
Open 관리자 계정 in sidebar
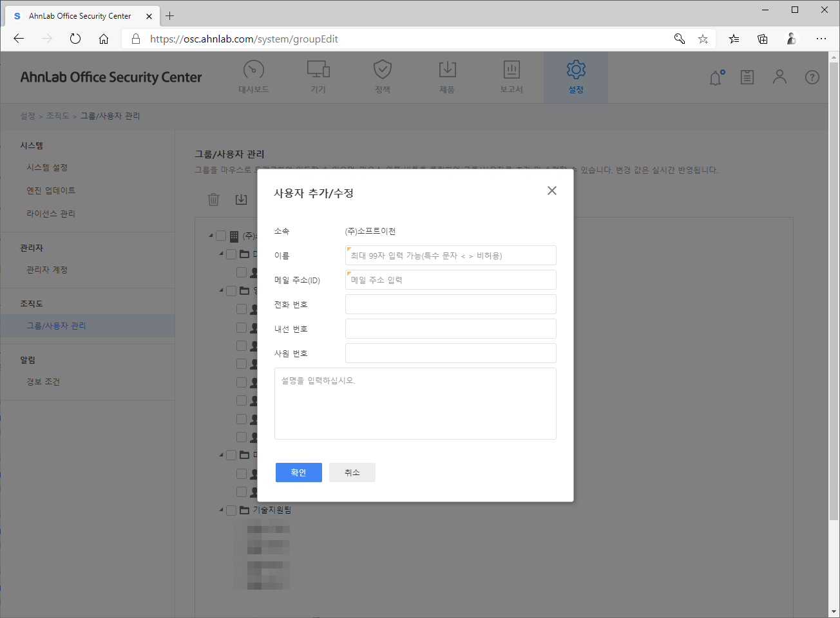[47, 270]
